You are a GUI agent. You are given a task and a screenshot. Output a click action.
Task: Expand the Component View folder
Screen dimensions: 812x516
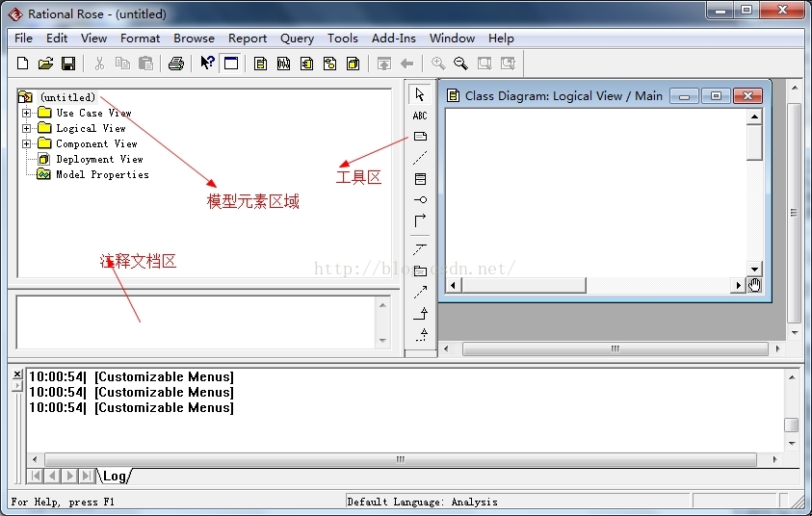pyautogui.click(x=26, y=143)
